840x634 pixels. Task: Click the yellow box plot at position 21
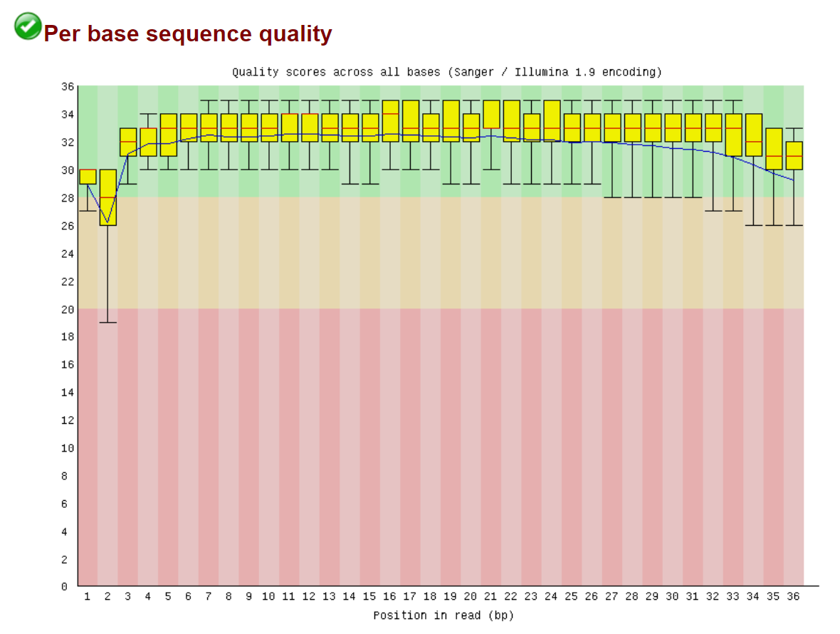click(x=491, y=114)
